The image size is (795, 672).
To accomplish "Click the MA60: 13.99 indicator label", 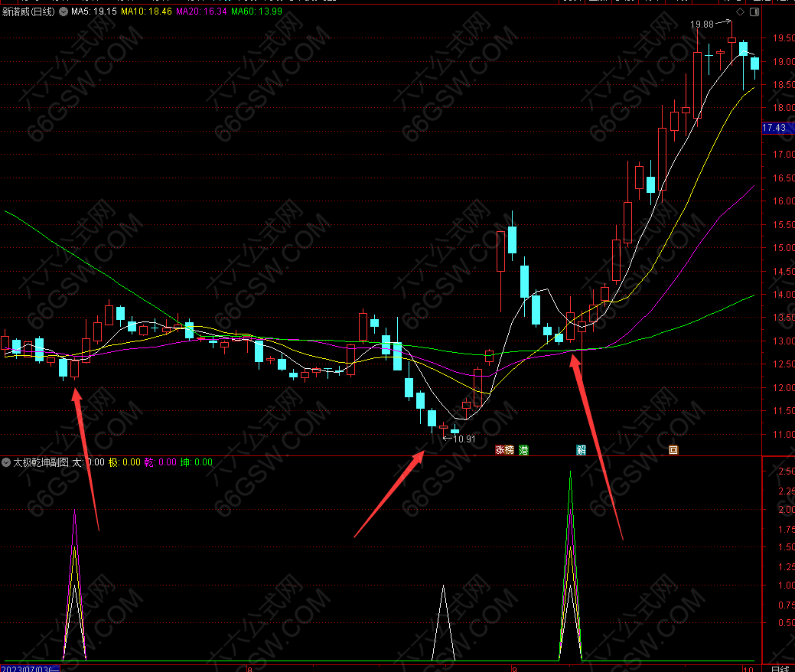I will (x=256, y=11).
